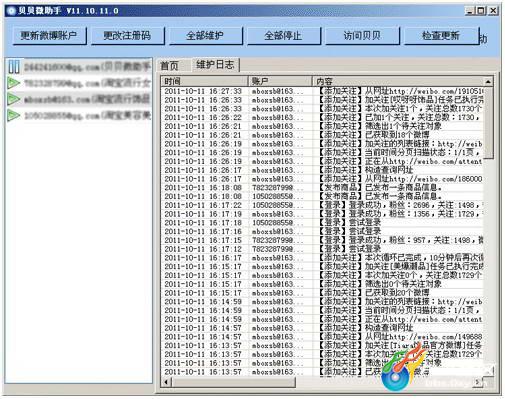Open the 访问贝贝 button
Viewport: 505px width, 399px height.
(x=362, y=36)
